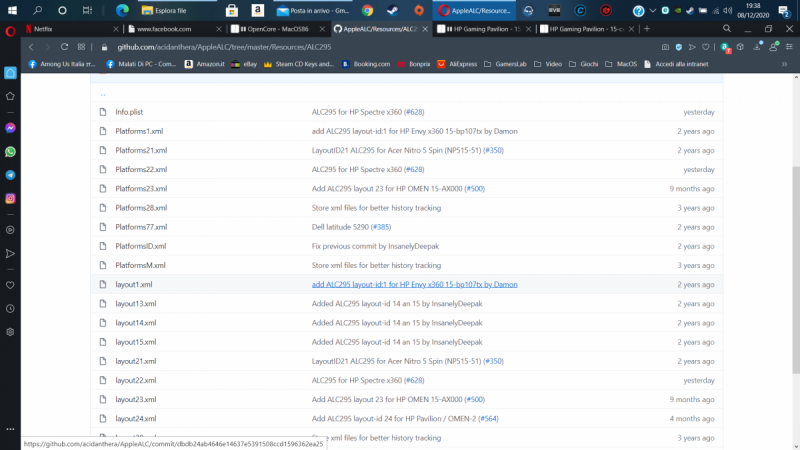Screen dimensions: 800x450
Task: Switch to the first HP Gaming Pavilion tab
Action: [x=482, y=29]
